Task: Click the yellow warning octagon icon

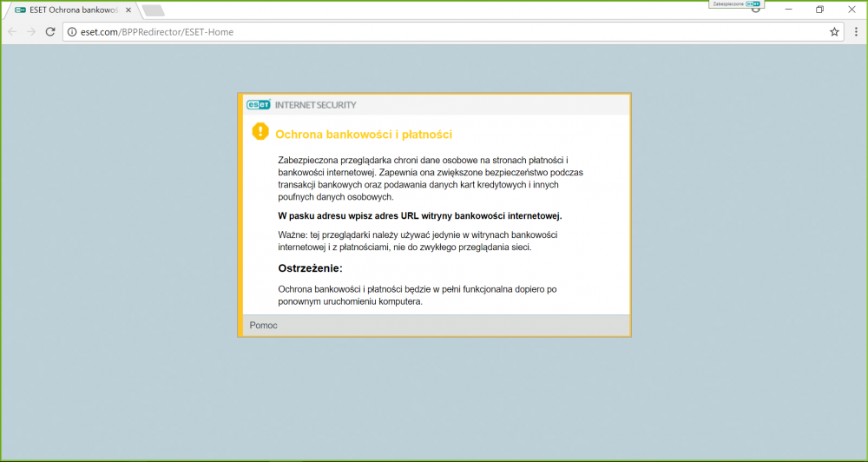Action: [260, 132]
